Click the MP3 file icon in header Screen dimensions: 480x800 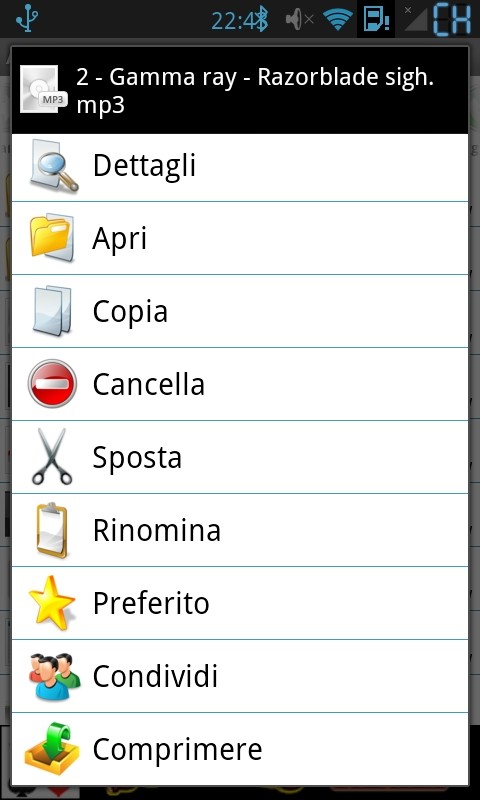[43, 90]
